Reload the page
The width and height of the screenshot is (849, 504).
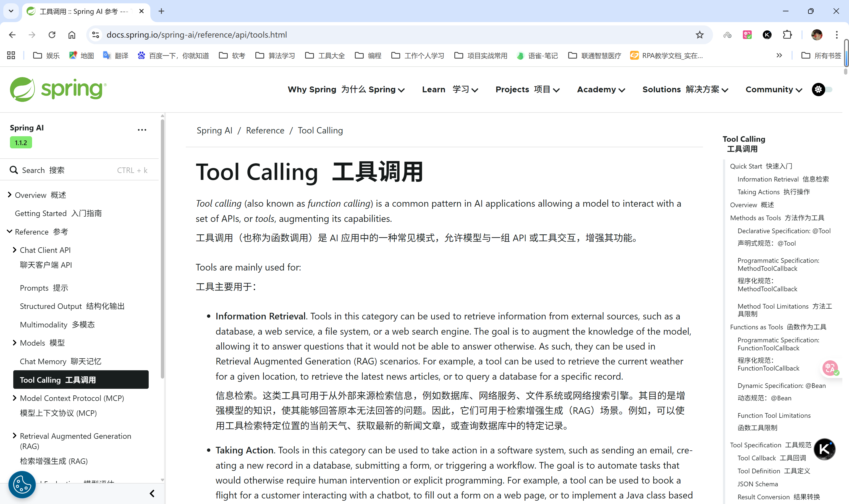(52, 35)
